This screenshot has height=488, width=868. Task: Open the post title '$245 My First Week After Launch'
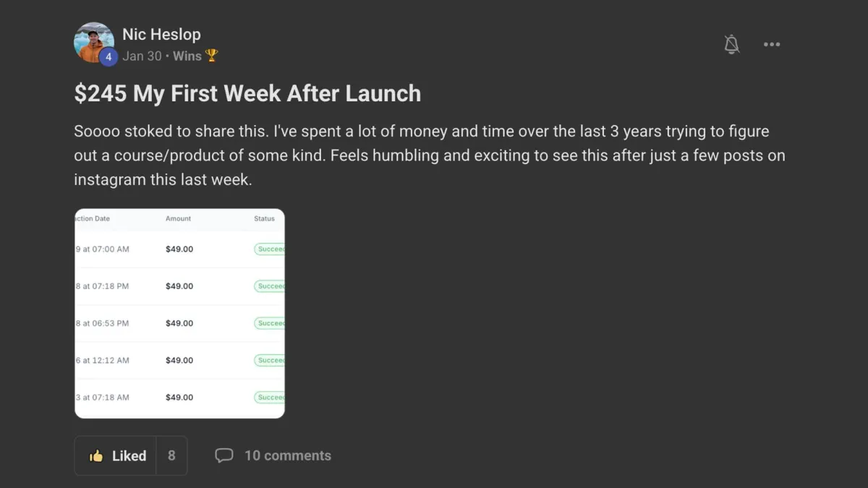point(247,93)
